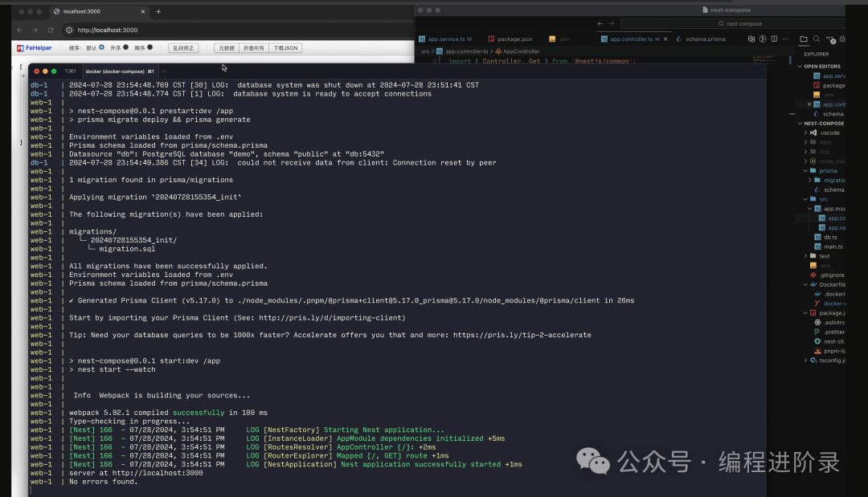868x497 pixels.
Task: Open the editor more actions ellipsis
Action: click(x=785, y=39)
